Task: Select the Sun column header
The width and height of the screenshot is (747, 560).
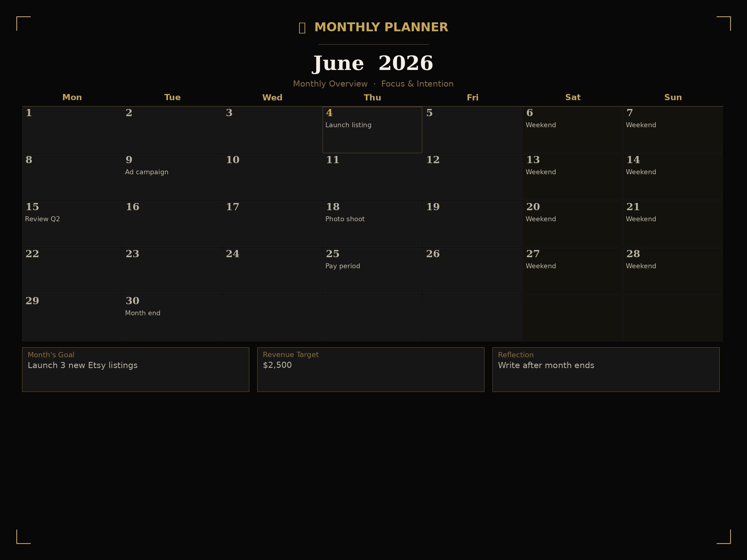Action: (673, 98)
